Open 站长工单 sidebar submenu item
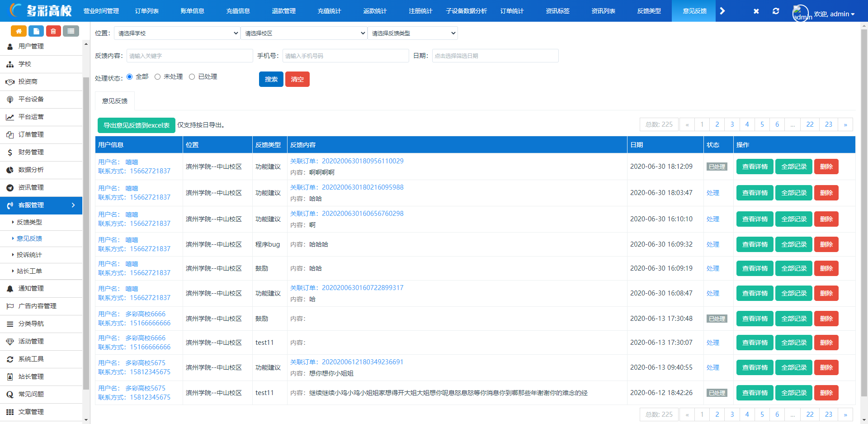This screenshot has width=868, height=424. tap(29, 271)
